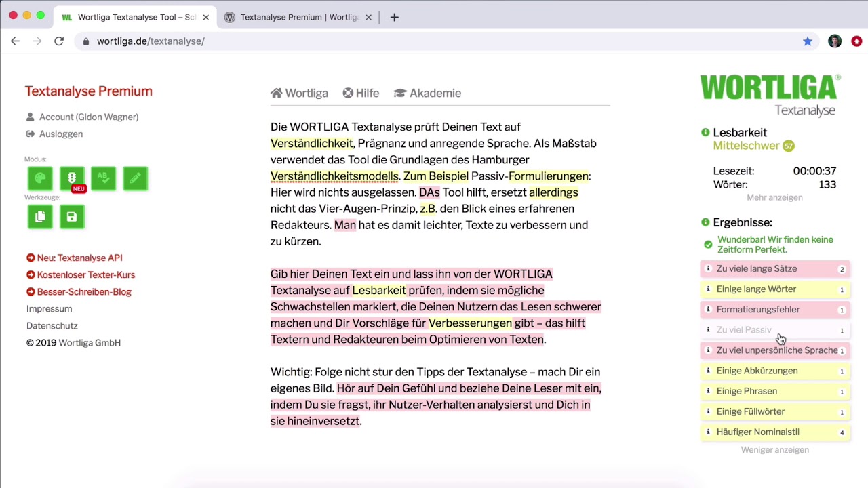The width and height of the screenshot is (868, 488).
Task: Open Account (Gidon Wagner)
Action: pyautogui.click(x=82, y=117)
